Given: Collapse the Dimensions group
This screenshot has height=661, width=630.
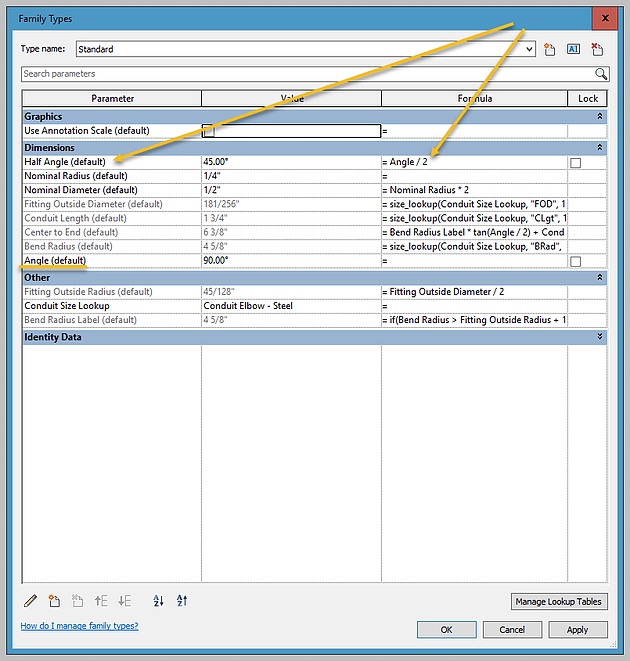Looking at the screenshot, I should click(600, 148).
